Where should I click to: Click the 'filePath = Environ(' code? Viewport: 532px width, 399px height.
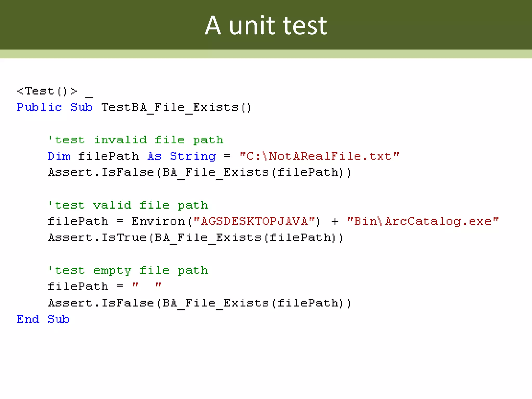coord(119,221)
